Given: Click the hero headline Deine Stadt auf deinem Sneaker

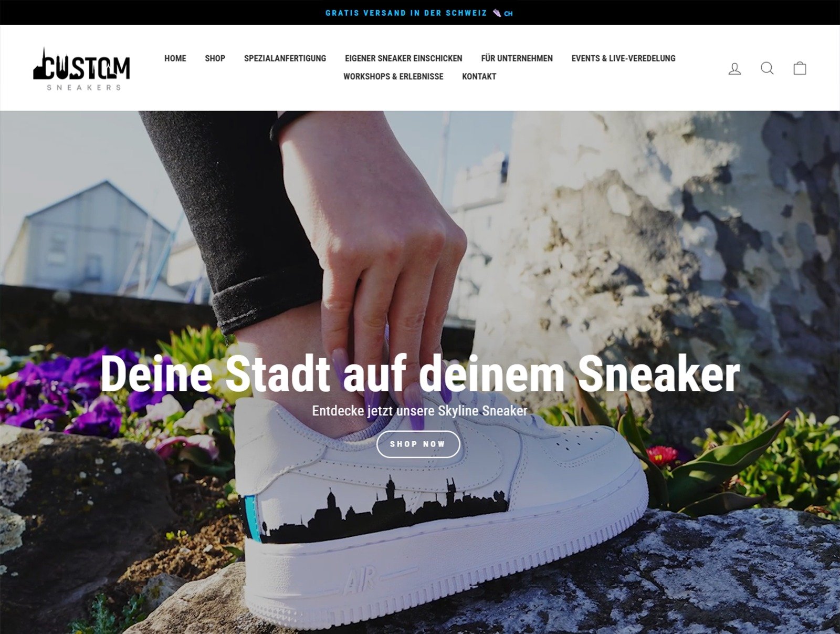Looking at the screenshot, I should [420, 374].
